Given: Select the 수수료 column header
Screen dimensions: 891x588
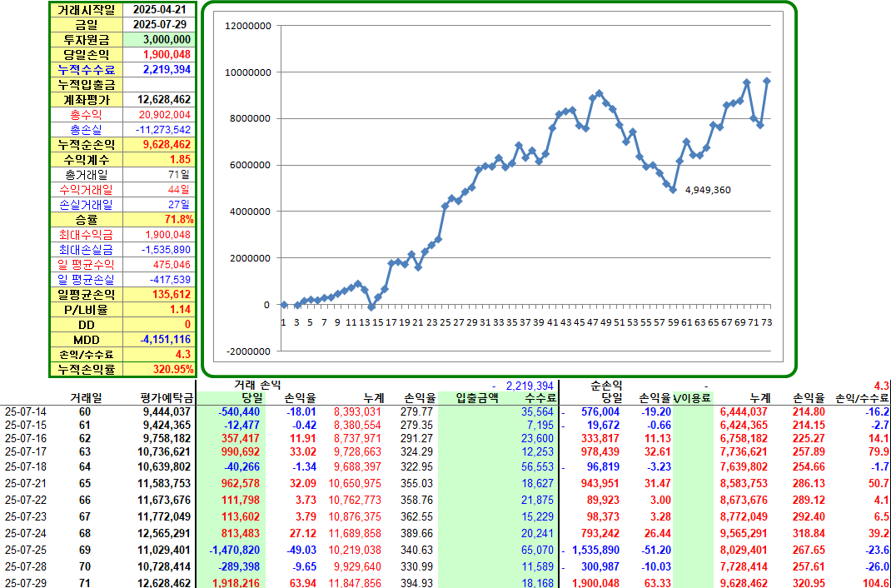Looking at the screenshot, I should [540, 397].
